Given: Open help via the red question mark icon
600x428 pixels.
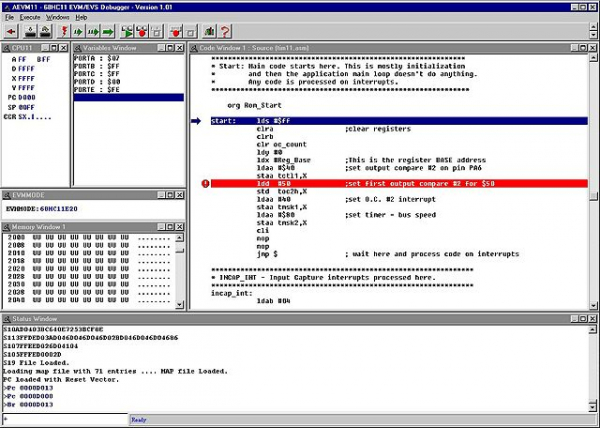Looking at the screenshot, I should (226, 32).
